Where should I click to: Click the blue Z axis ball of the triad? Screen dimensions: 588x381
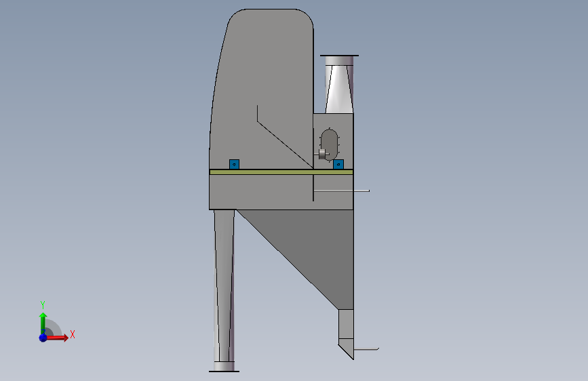pos(43,338)
